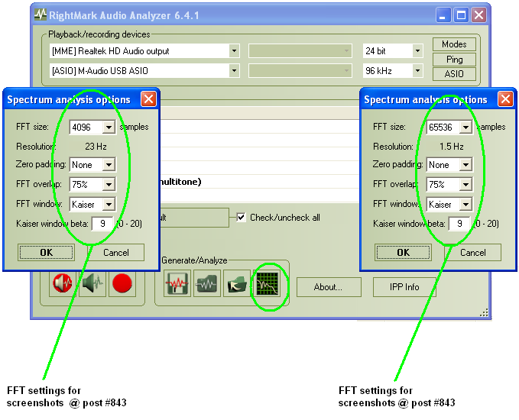The height and width of the screenshot is (420, 519).
Task: Click OK in left Spectrum analysis dialog
Action: tap(47, 253)
